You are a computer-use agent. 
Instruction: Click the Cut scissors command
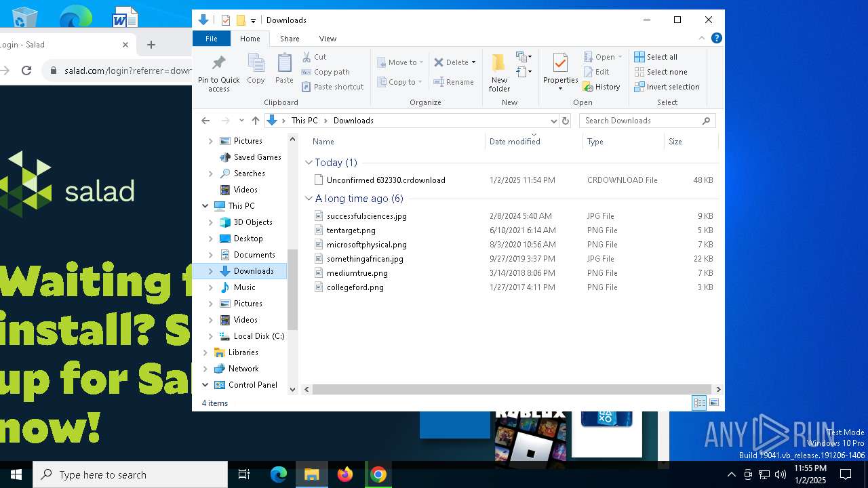tap(314, 57)
